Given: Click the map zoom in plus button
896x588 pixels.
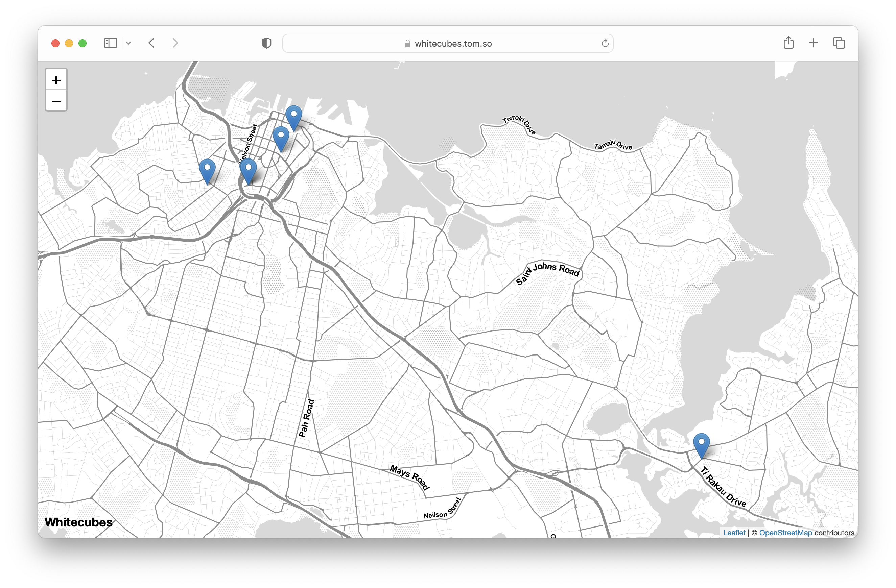Looking at the screenshot, I should tap(56, 80).
